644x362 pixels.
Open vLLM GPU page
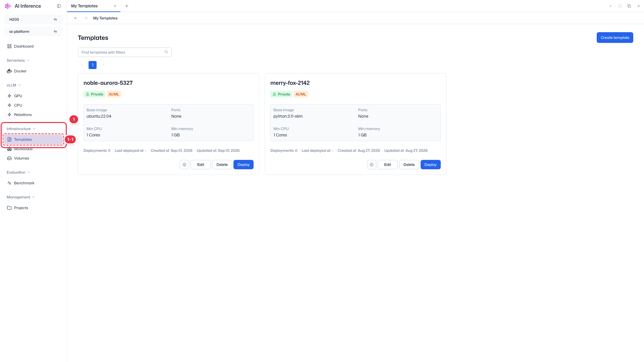click(33, 96)
